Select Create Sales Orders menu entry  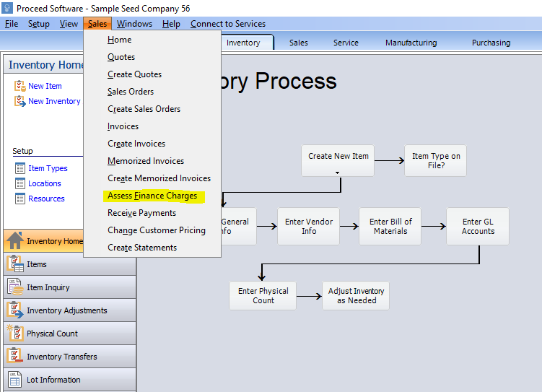tap(152, 109)
